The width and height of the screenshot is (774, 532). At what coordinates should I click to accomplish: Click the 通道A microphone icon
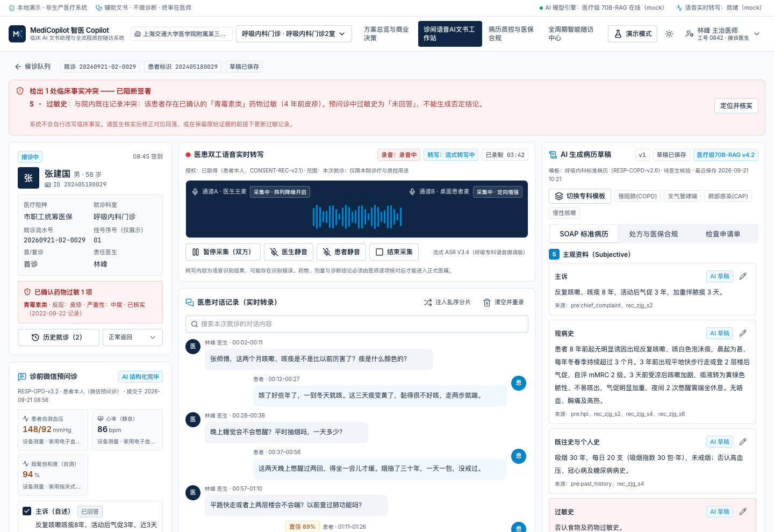tap(196, 192)
